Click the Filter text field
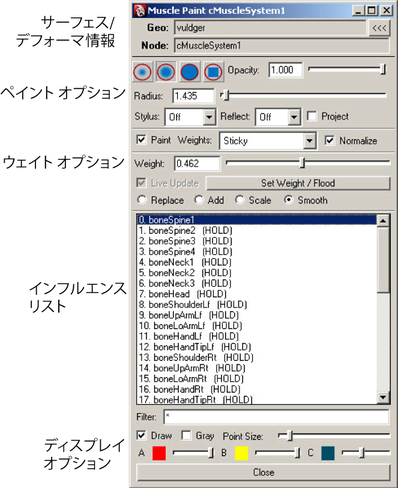Viewport: 398px width, 488px height. tap(276, 417)
